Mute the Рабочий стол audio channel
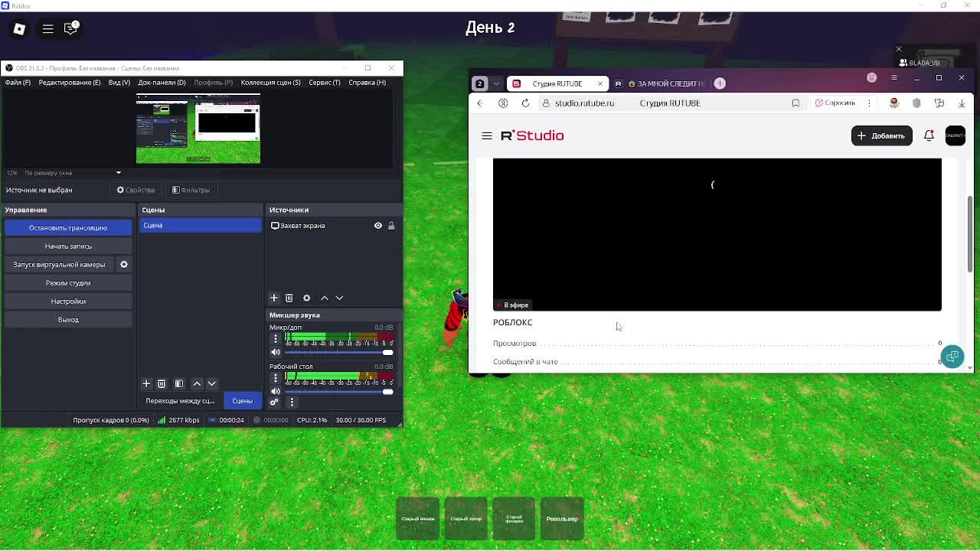Image resolution: width=980 pixels, height=551 pixels. coord(276,392)
